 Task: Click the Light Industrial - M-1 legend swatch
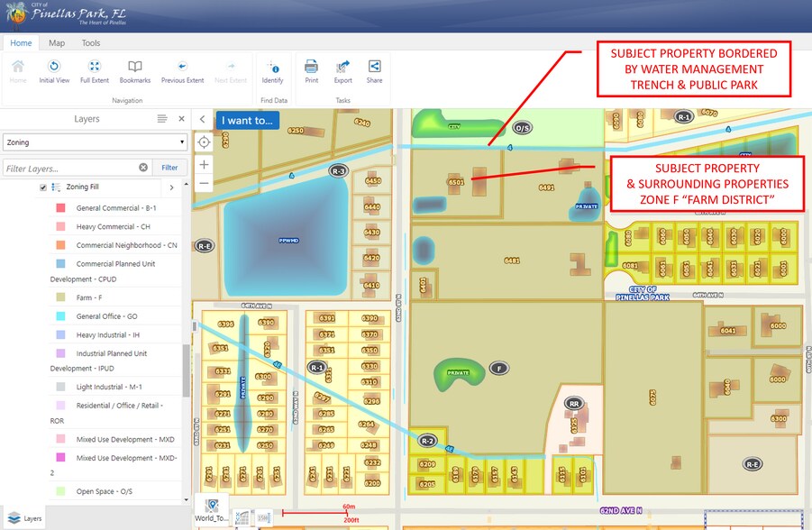(x=60, y=387)
